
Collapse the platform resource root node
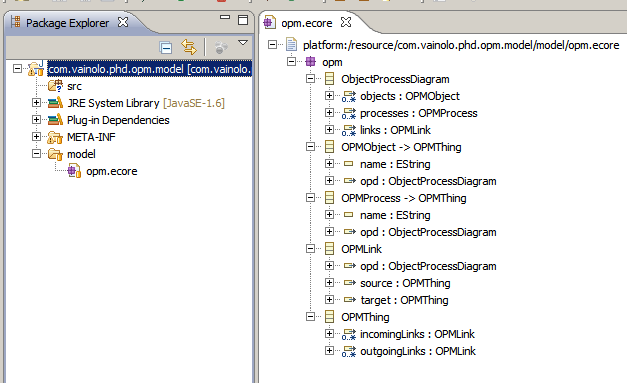click(x=272, y=44)
